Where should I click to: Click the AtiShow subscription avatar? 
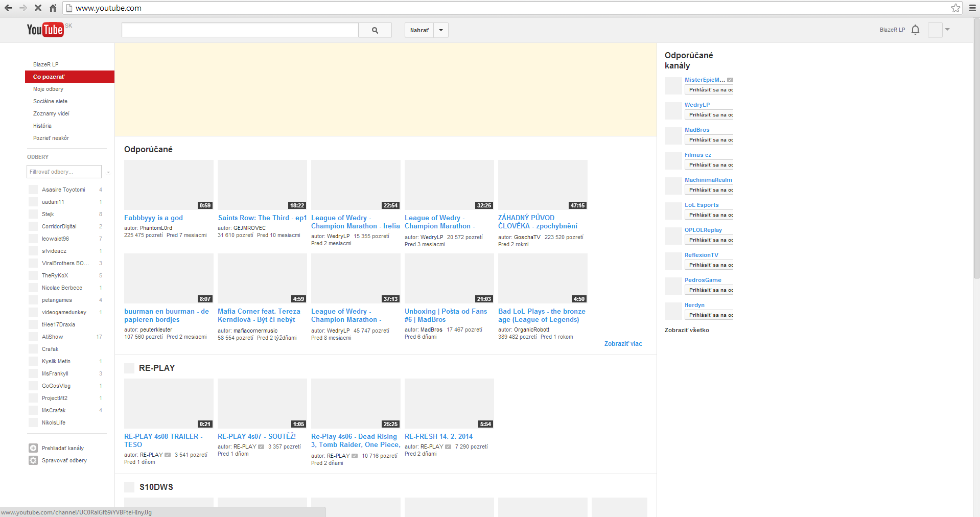(33, 337)
